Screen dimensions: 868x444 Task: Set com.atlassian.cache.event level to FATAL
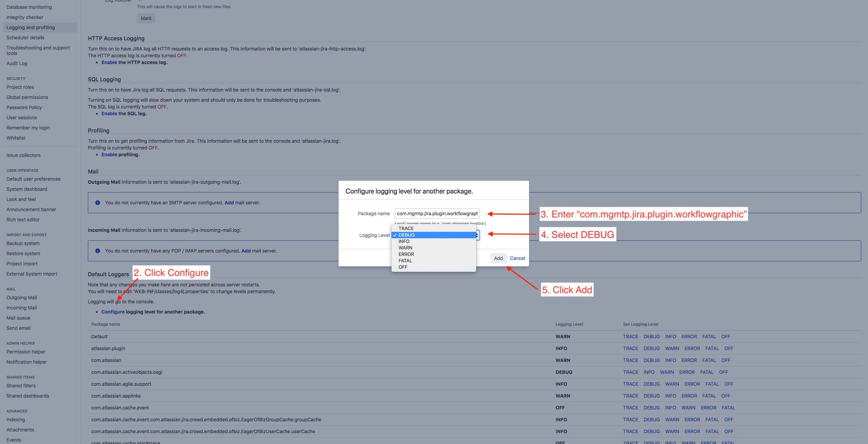[728, 408]
